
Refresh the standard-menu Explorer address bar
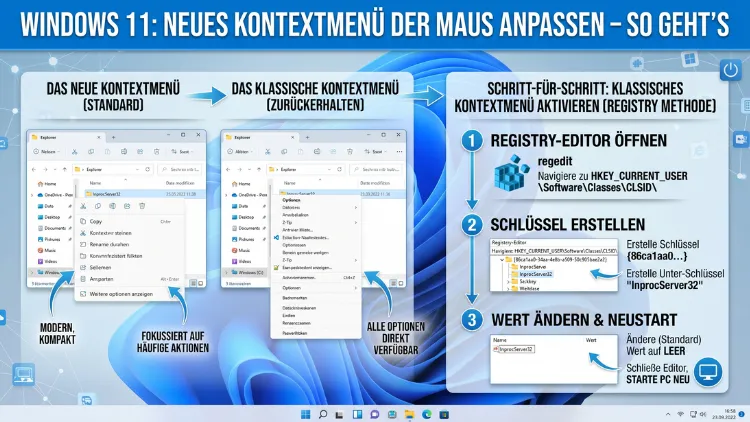(x=147, y=169)
